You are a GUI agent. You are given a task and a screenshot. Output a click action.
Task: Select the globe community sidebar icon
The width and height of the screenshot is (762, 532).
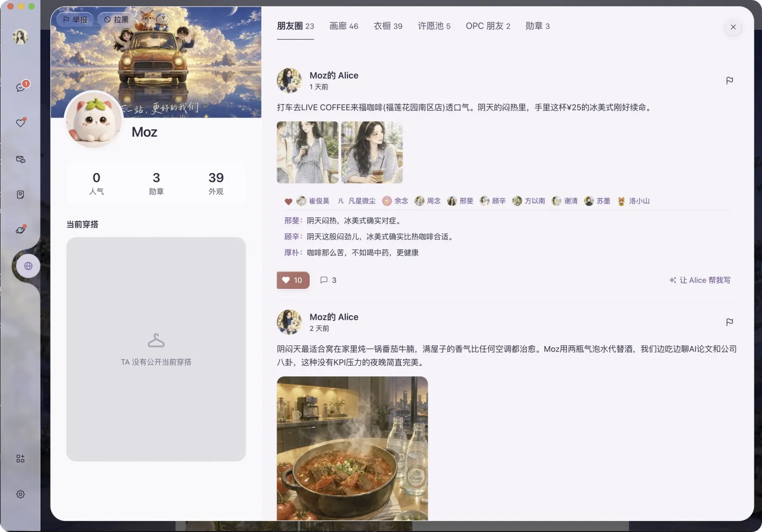tap(29, 266)
